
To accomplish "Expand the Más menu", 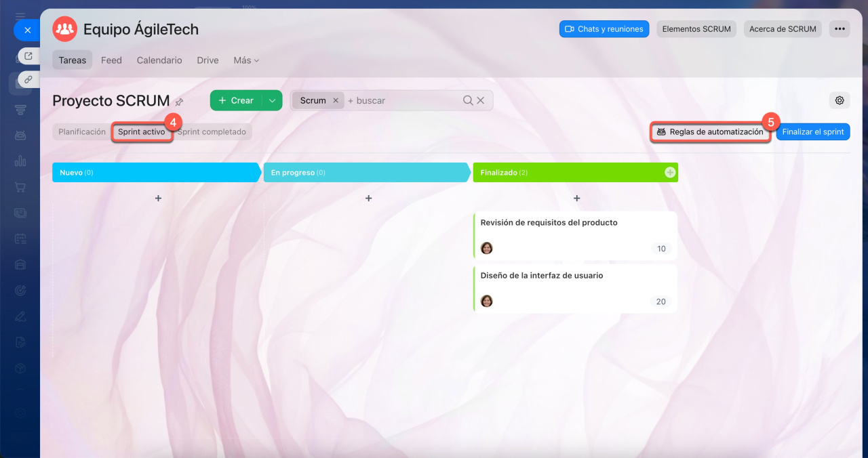I will [x=246, y=60].
